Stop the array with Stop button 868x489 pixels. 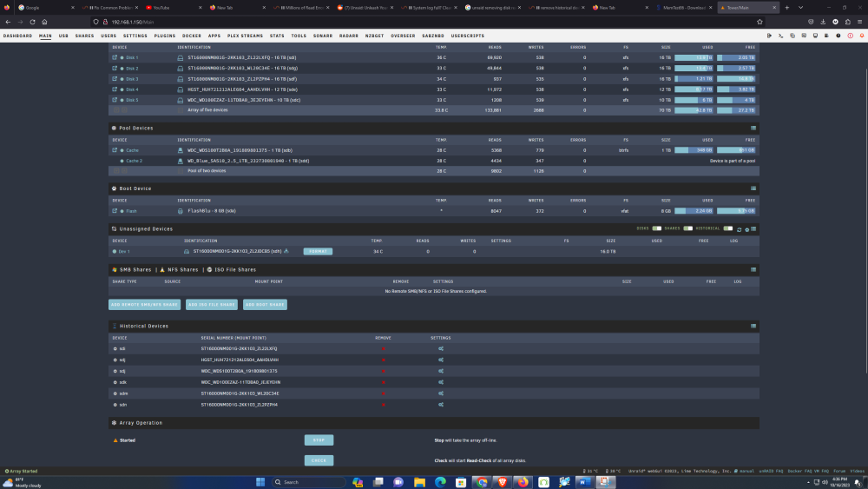[x=319, y=440]
